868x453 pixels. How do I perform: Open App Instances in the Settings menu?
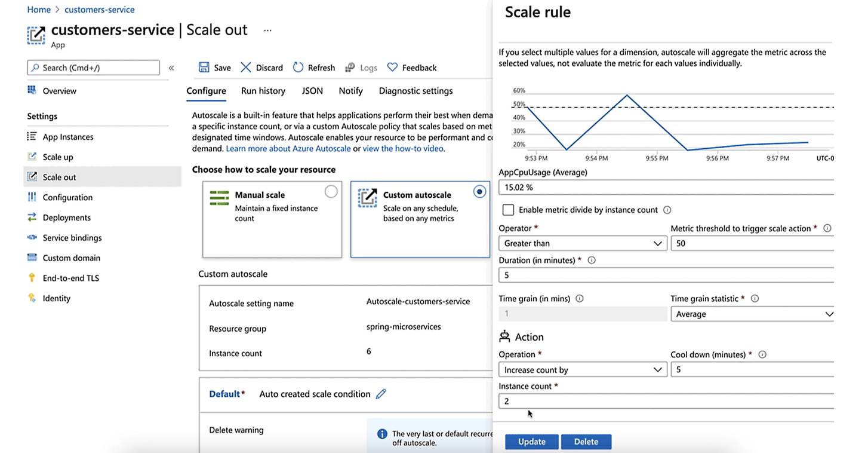click(x=68, y=137)
